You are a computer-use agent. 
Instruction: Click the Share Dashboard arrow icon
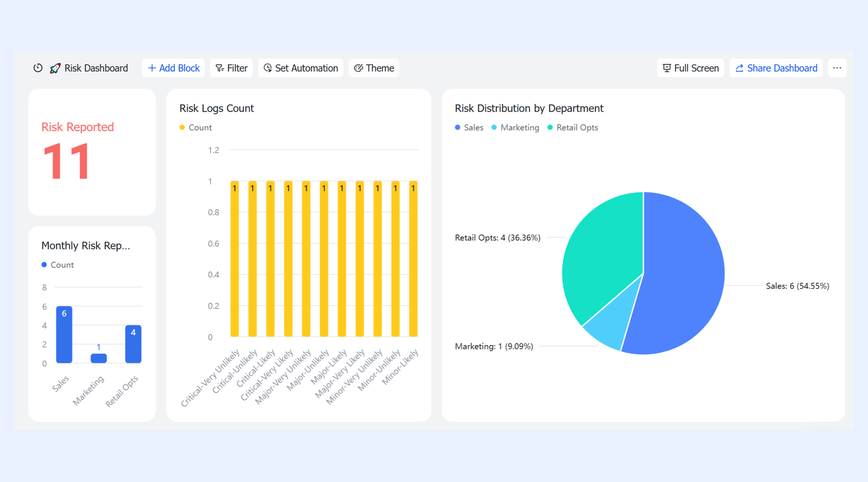tap(739, 68)
